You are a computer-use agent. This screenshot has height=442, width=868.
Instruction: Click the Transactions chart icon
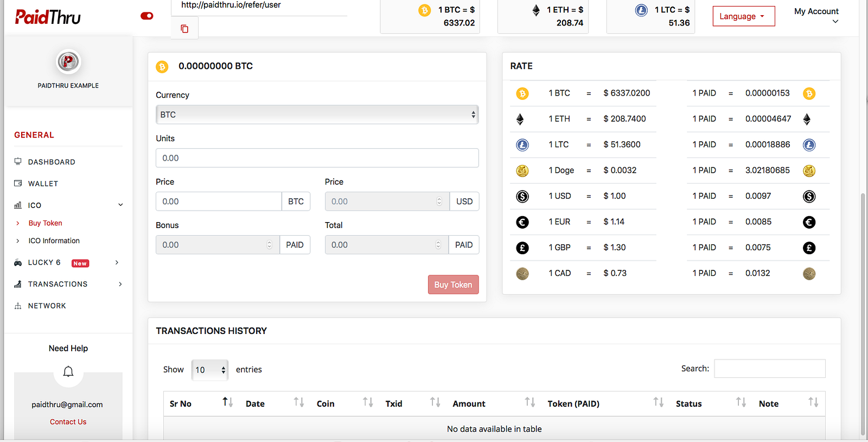(x=18, y=284)
